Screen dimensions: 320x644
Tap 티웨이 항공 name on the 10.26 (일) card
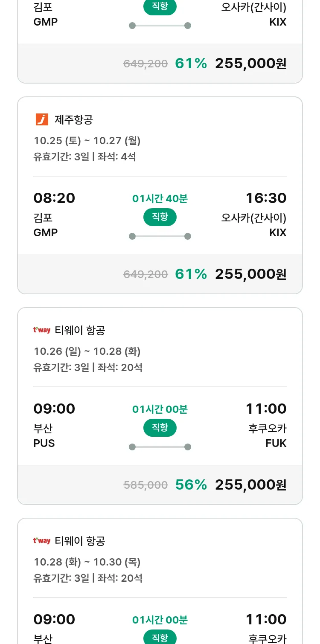click(80, 330)
